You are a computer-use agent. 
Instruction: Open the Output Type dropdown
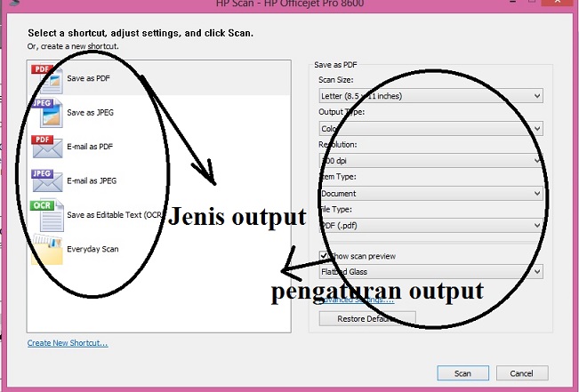[431, 129]
